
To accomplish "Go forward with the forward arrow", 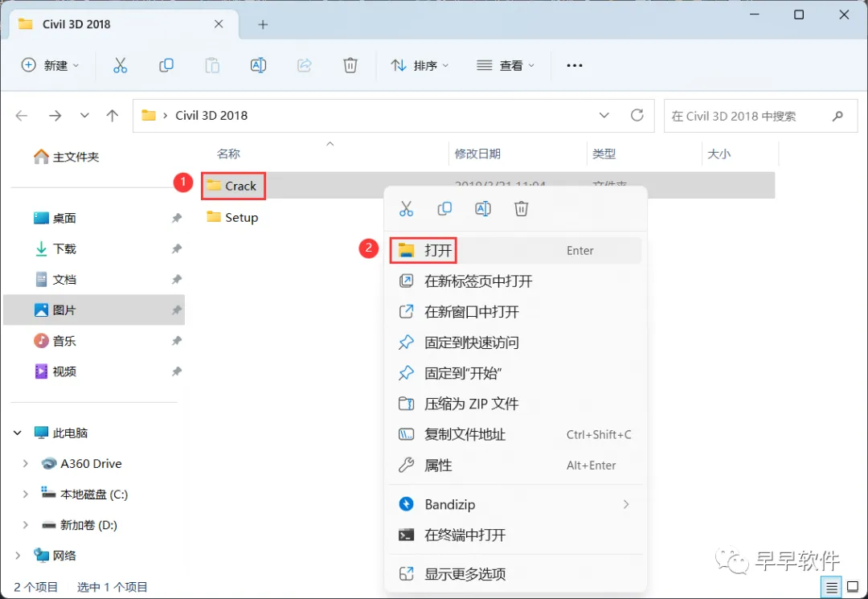I will (55, 115).
